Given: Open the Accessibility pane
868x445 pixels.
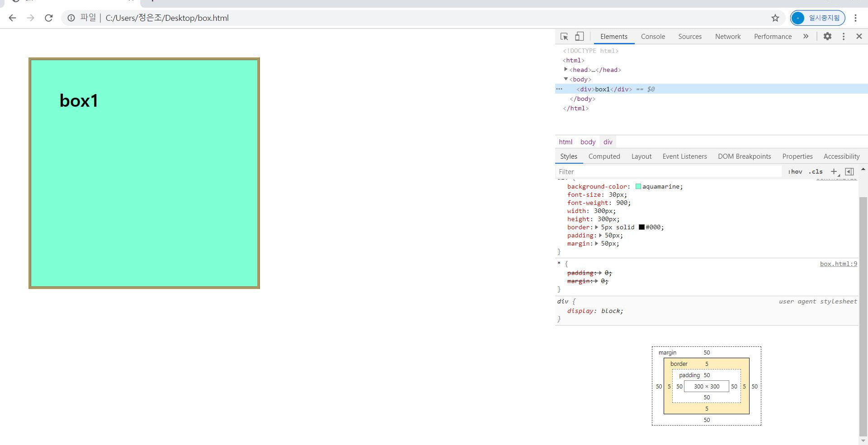Looking at the screenshot, I should tap(841, 156).
